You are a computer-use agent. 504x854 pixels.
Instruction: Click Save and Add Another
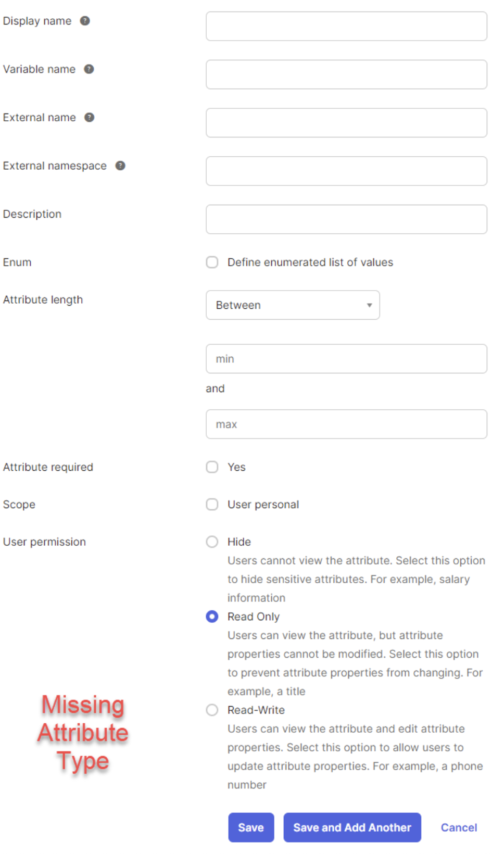(x=352, y=827)
